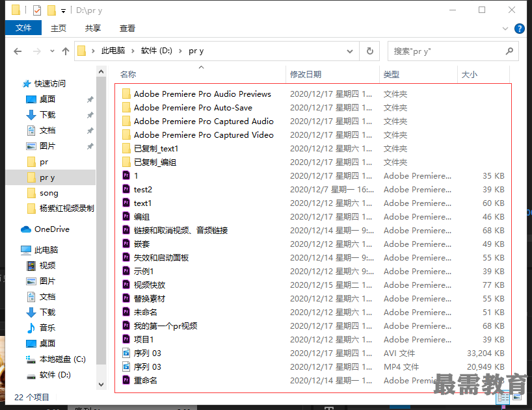
Task: Select Adobe Premiere Pro Audio Previews folder
Action: [x=202, y=94]
